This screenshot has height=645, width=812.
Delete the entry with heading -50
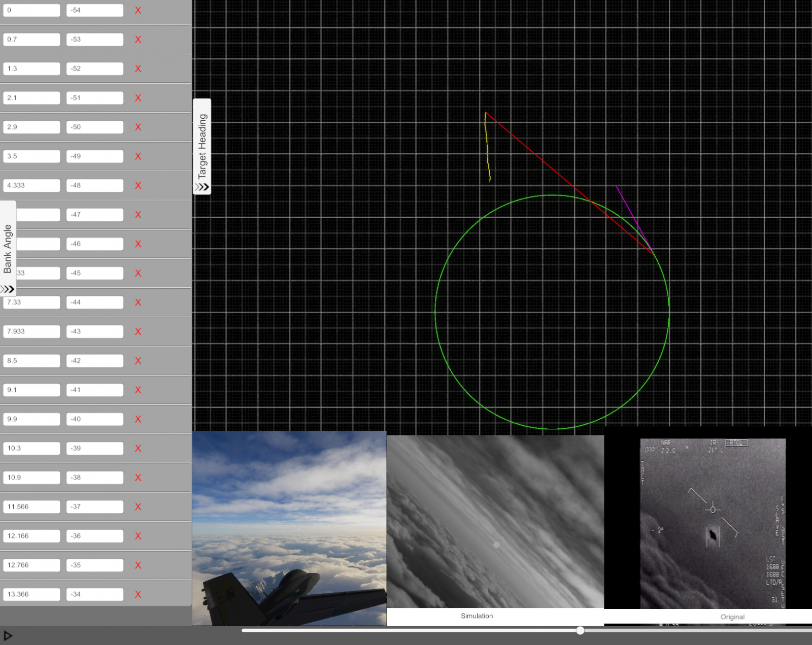point(138,127)
